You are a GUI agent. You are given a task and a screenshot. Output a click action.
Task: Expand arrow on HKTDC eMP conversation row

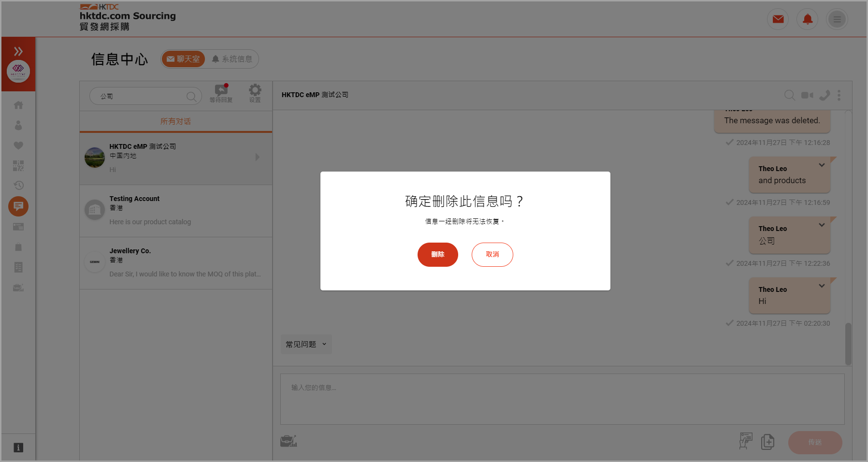(258, 157)
